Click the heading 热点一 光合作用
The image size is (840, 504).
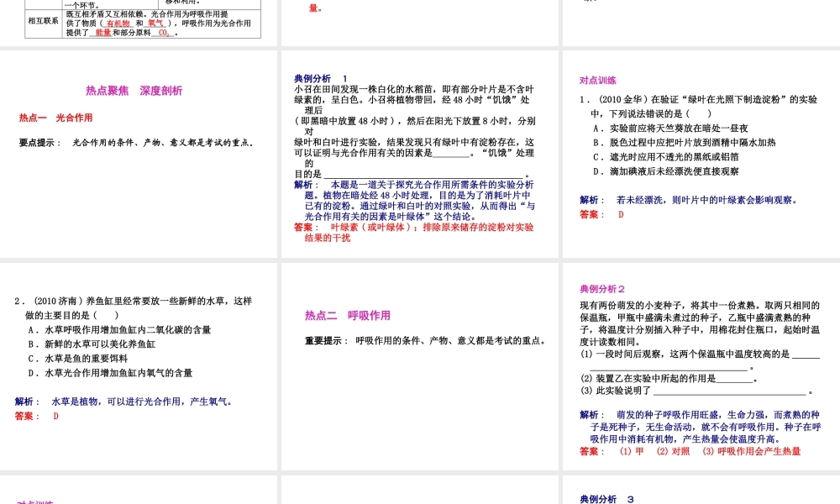point(55,118)
